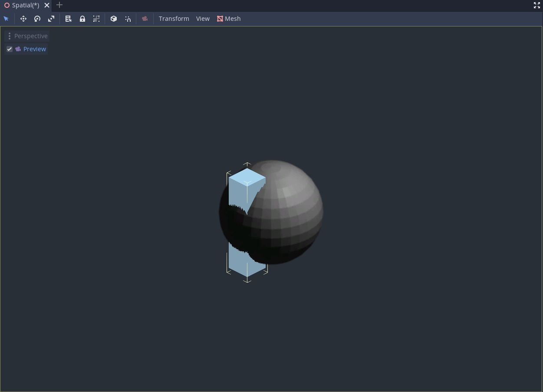Open the Mesh dropdown menu
The image size is (543, 392).
[229, 19]
